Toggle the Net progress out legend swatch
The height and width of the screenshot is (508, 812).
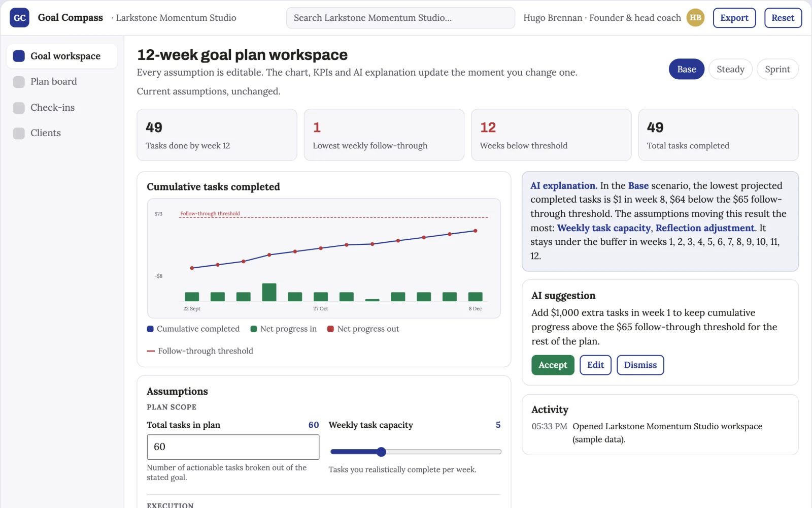331,329
